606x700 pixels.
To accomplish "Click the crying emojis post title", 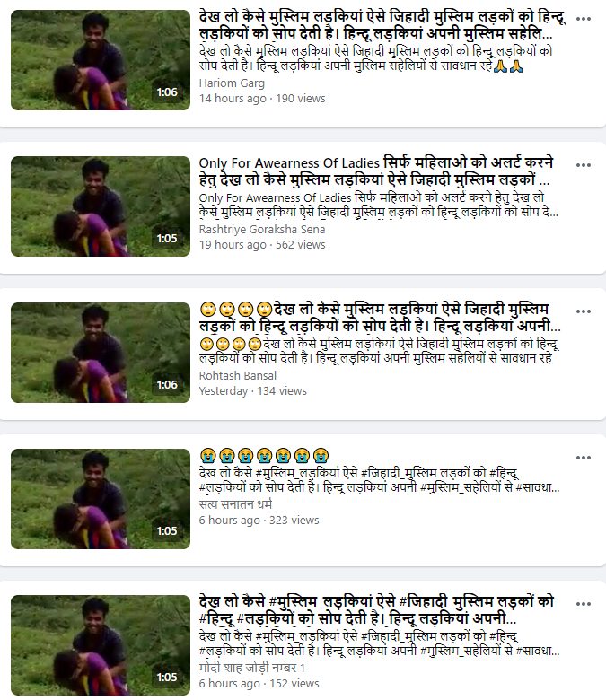I will pyautogui.click(x=264, y=455).
